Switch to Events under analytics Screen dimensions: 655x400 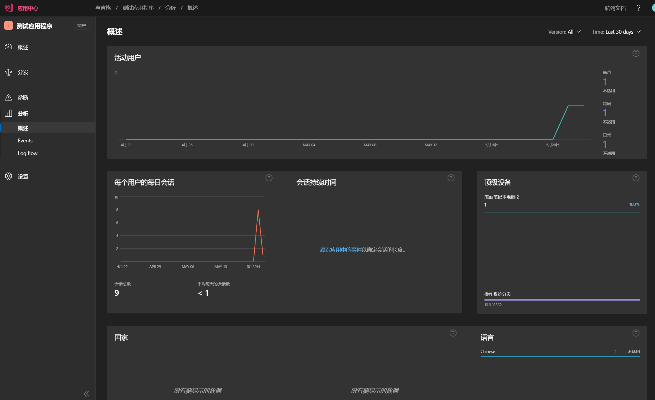point(24,141)
